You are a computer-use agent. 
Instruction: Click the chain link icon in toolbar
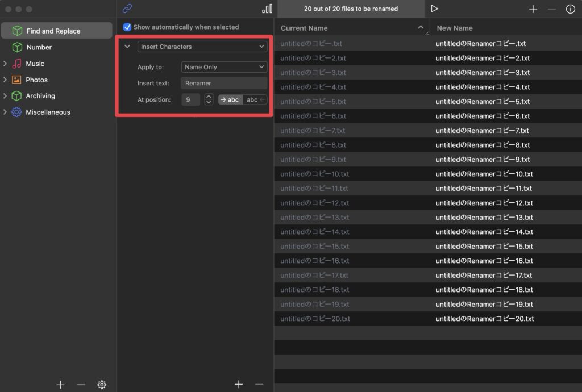tap(127, 9)
